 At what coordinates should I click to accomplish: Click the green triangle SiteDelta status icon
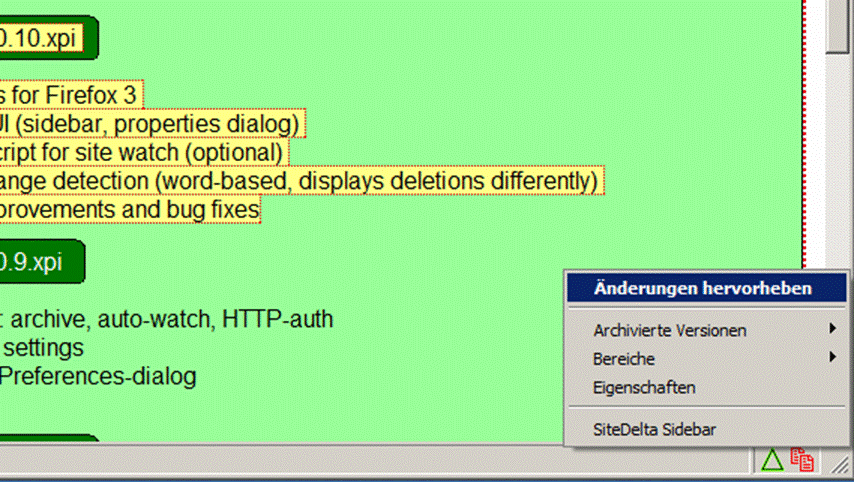(x=771, y=460)
